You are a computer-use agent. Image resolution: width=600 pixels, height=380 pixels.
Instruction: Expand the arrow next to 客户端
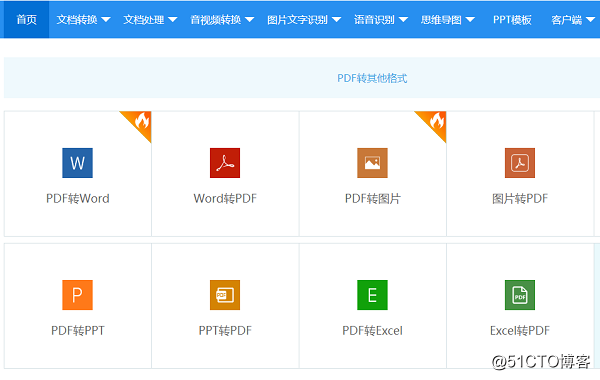591,20
